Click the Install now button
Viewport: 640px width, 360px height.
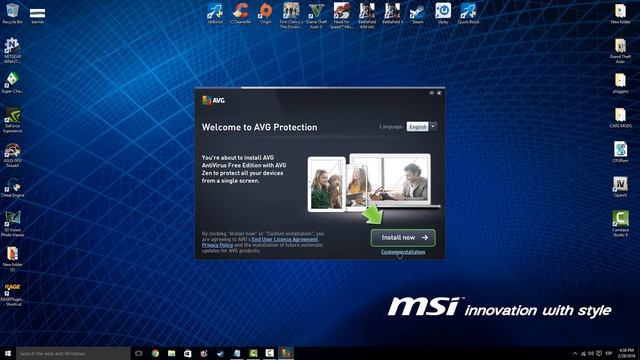click(403, 238)
